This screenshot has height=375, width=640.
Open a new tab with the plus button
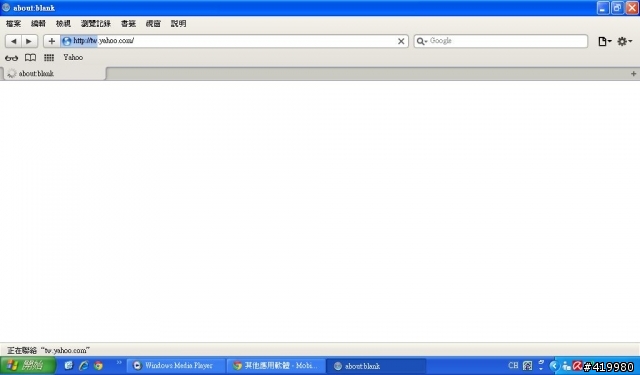[633, 73]
